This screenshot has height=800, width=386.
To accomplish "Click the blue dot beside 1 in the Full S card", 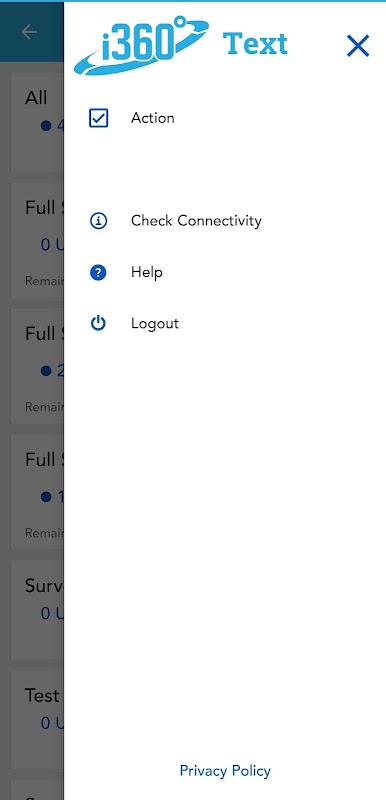I will [46, 496].
